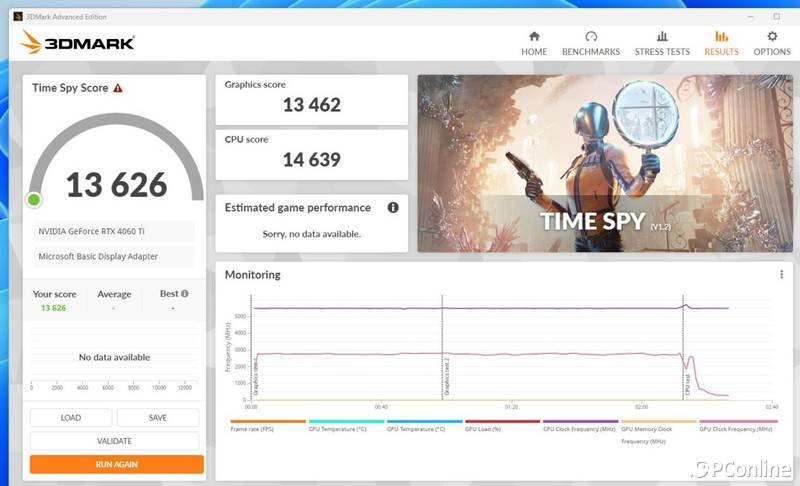The width and height of the screenshot is (800, 486).
Task: Click the Time Spy Score warning triangle
Action: coord(118,88)
